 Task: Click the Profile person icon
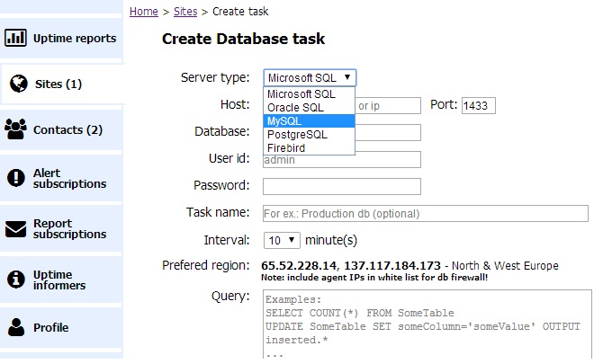(15, 327)
